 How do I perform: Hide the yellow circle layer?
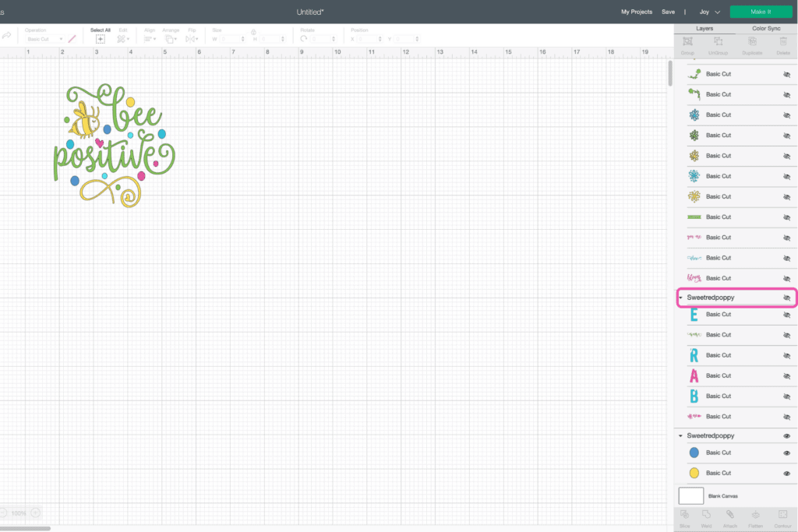[787, 473]
